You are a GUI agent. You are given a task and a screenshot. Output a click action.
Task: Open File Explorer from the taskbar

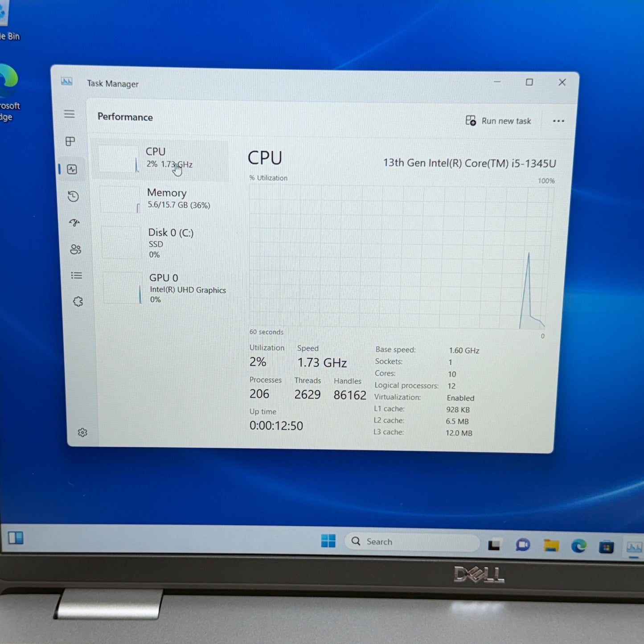point(551,546)
